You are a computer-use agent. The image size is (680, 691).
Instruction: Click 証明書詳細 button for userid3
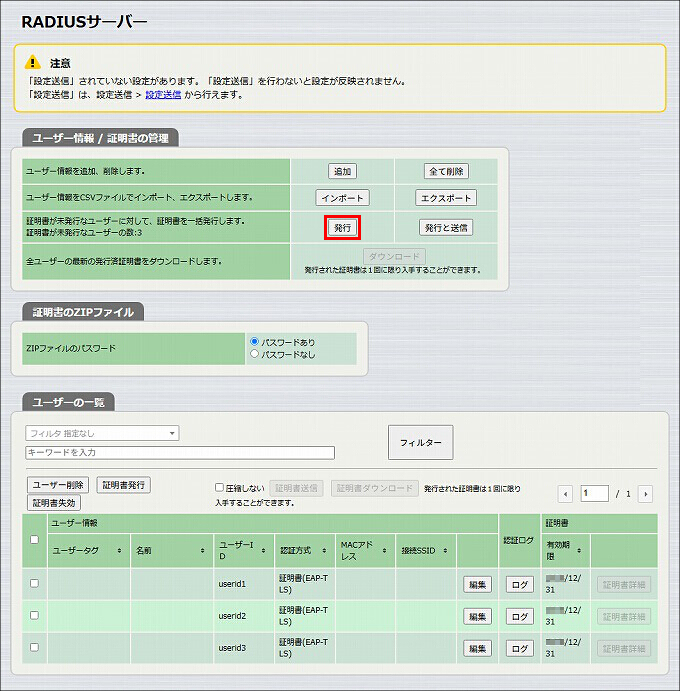(x=624, y=648)
